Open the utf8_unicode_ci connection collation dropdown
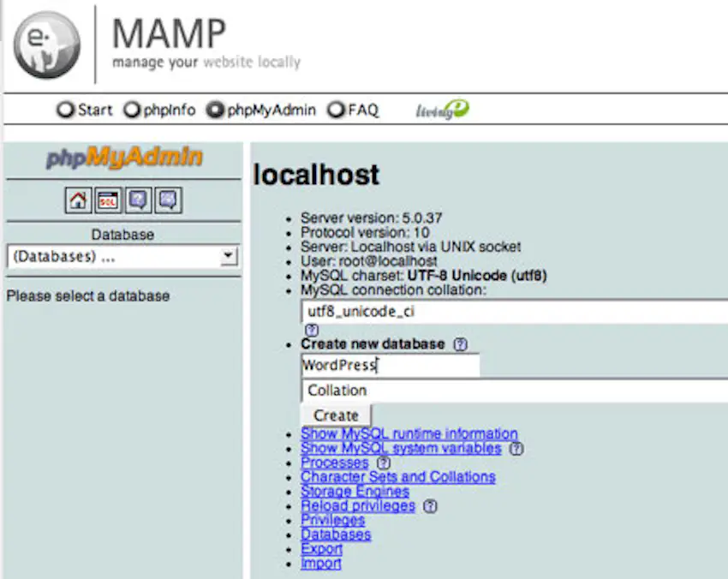The width and height of the screenshot is (728, 579). [x=514, y=312]
